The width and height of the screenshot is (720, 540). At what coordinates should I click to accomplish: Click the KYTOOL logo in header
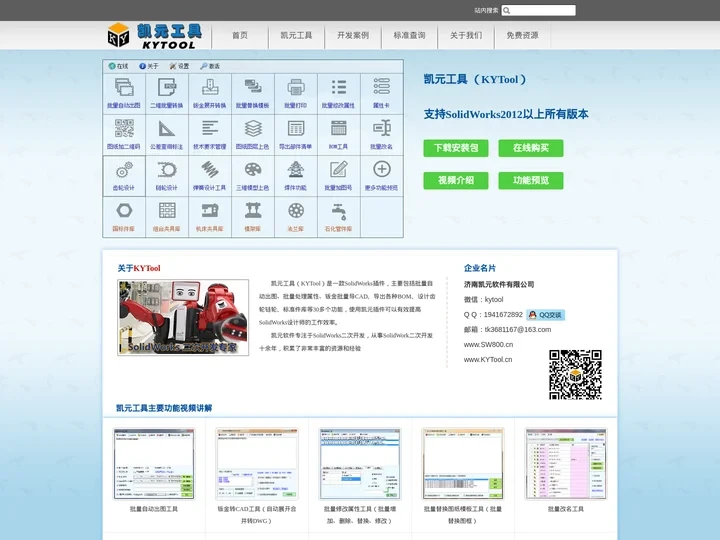155,35
